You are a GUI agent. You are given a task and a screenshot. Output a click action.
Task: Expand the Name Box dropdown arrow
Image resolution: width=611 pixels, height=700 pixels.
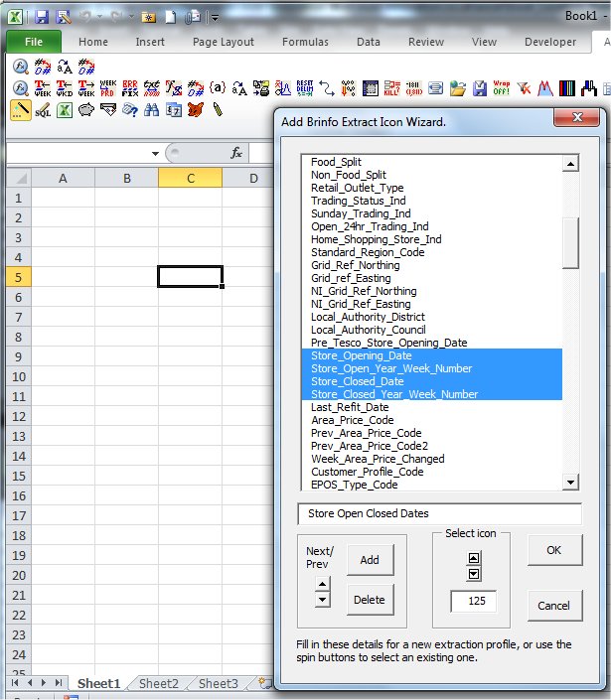[155, 153]
